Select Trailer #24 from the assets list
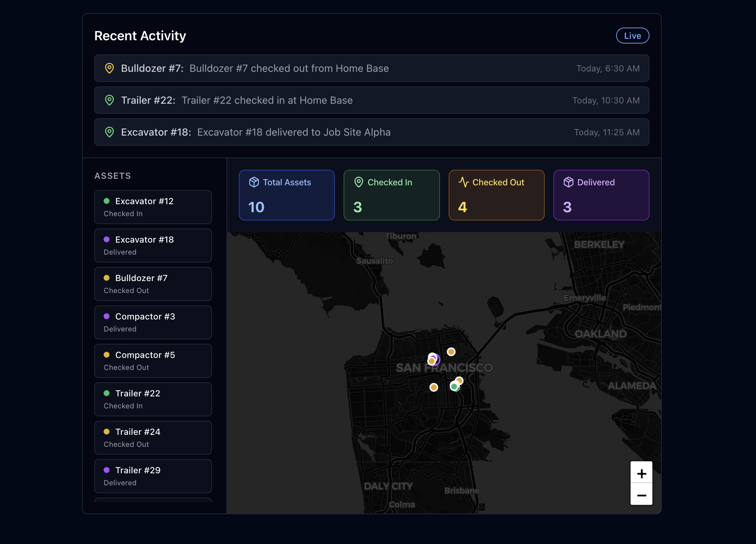The height and width of the screenshot is (544, 756). [x=153, y=437]
